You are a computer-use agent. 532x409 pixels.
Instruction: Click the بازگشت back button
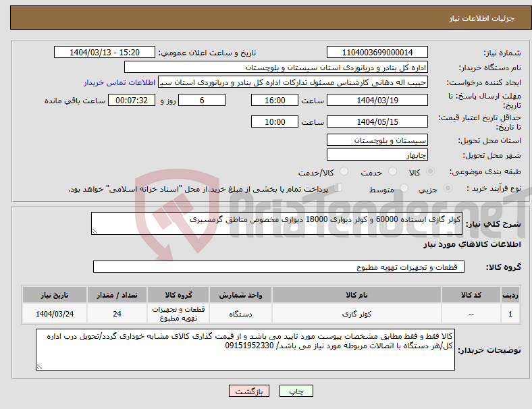249,391
